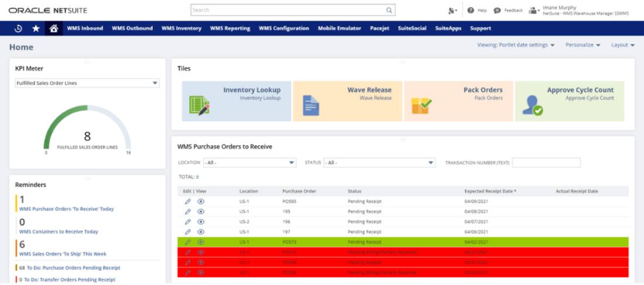Image resolution: width=644 pixels, height=285 pixels.
Task: Click the Imane Murphy user name
Action: coord(559,8)
